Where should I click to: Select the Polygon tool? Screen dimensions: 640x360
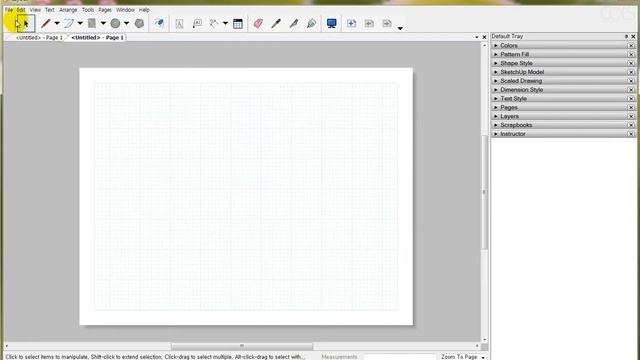tap(139, 24)
